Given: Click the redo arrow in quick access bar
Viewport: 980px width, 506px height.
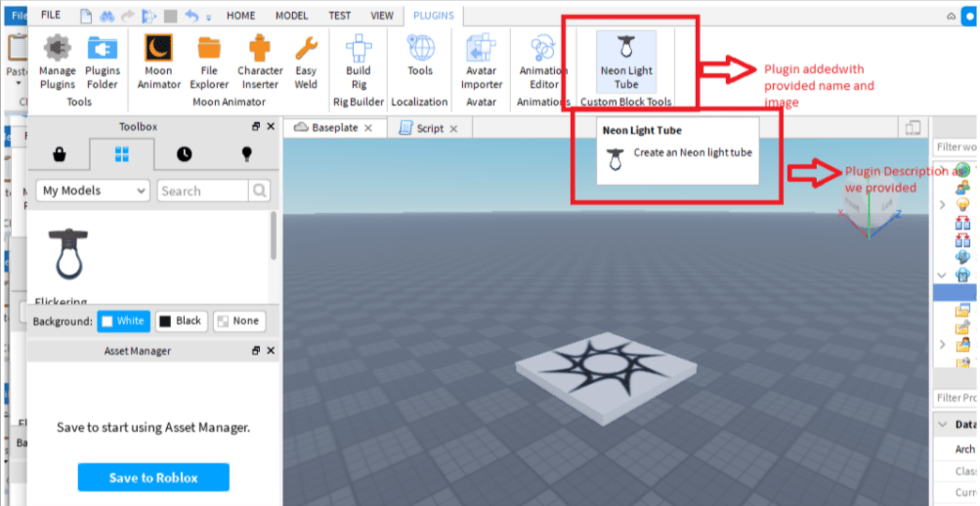Looking at the screenshot, I should point(127,16).
